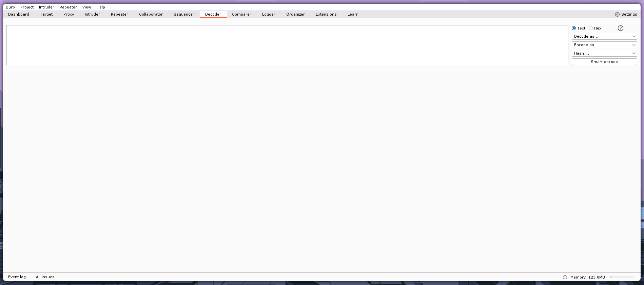Switch to the Comparer tab
Image resolution: width=644 pixels, height=285 pixels.
(x=241, y=14)
